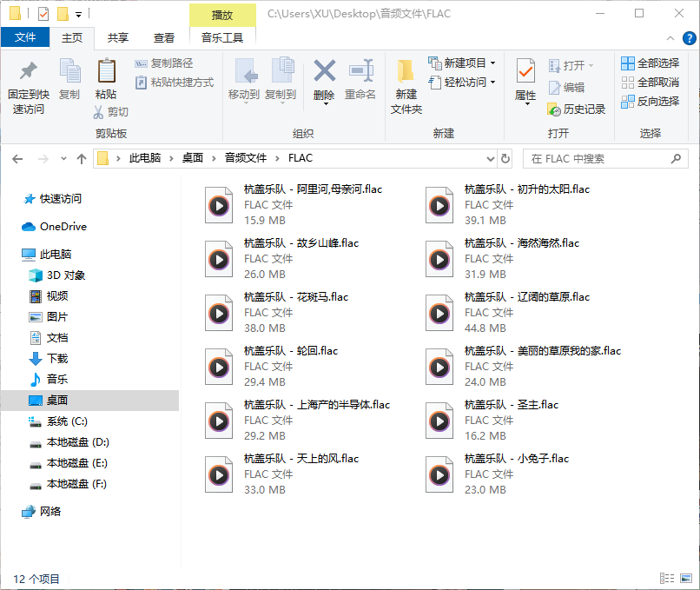This screenshot has width=700, height=590.
Task: Open the 播放 music tools tab
Action: pyautogui.click(x=221, y=16)
